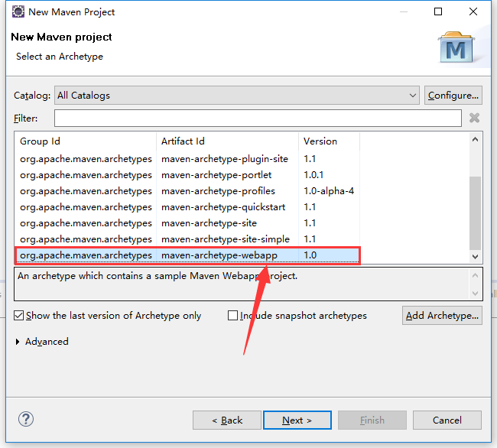Click the Eclipse icon in title bar

pyautogui.click(x=18, y=11)
